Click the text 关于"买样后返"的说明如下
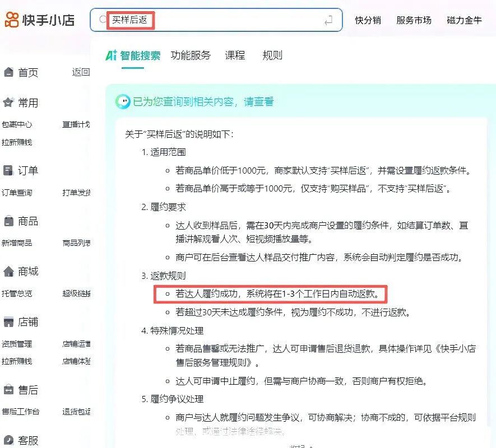 [x=179, y=134]
